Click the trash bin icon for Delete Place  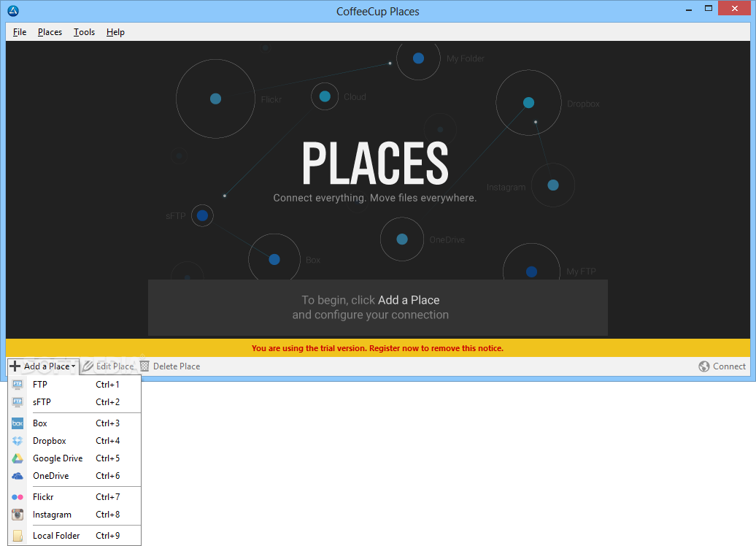pos(144,366)
